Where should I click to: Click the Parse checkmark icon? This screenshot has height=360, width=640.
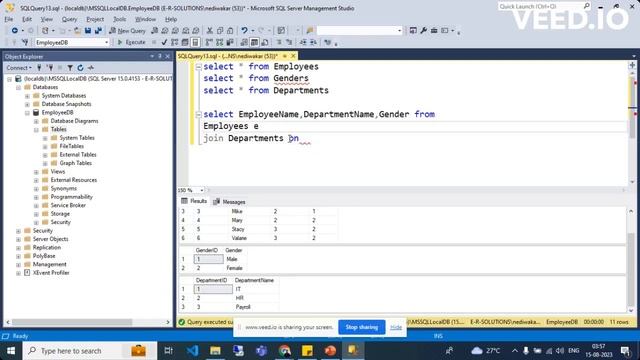tap(164, 42)
